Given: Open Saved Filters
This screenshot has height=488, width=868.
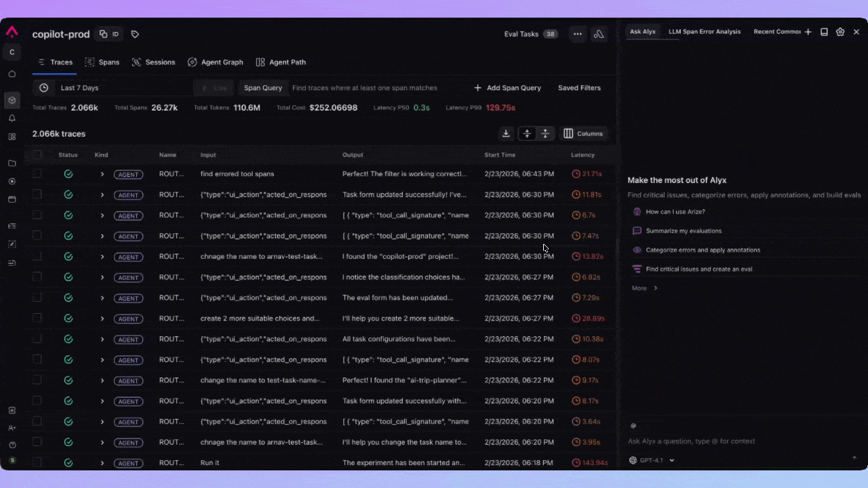Looking at the screenshot, I should tap(579, 87).
